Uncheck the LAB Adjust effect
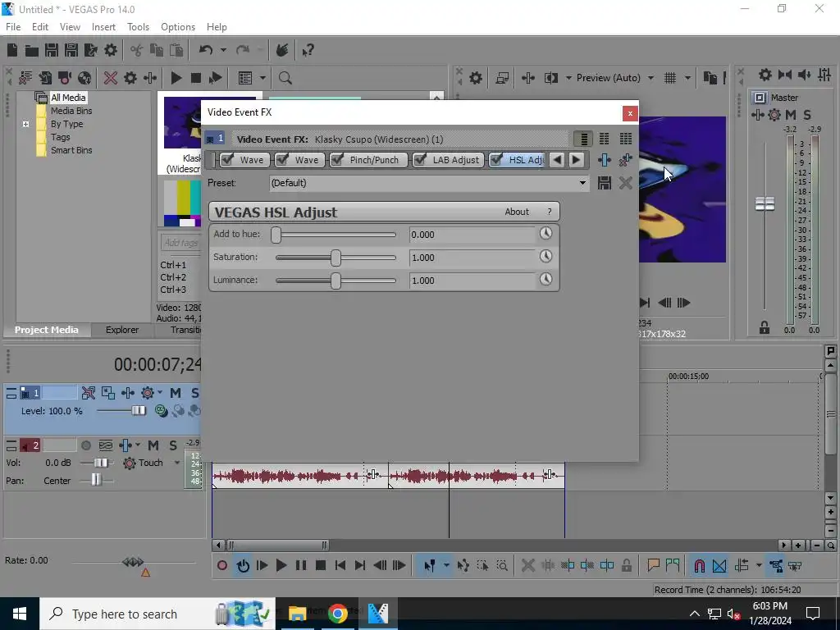 [x=420, y=160]
